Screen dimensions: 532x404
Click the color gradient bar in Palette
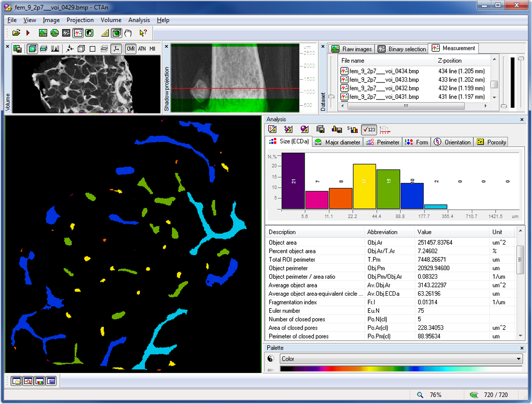401,369
